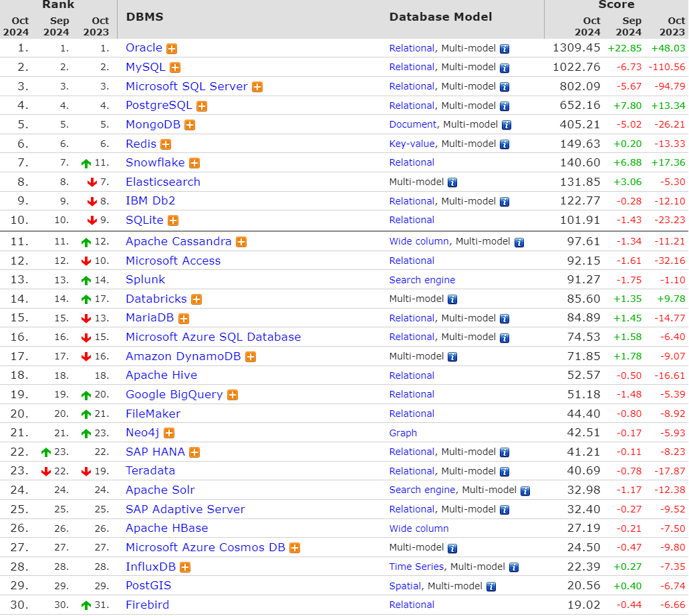The width and height of the screenshot is (689, 616).
Task: Click the Wide column link for Apache HBase
Action: (x=419, y=528)
